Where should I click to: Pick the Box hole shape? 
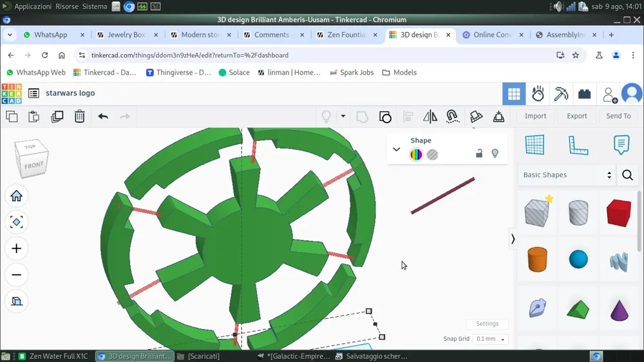pos(537,213)
